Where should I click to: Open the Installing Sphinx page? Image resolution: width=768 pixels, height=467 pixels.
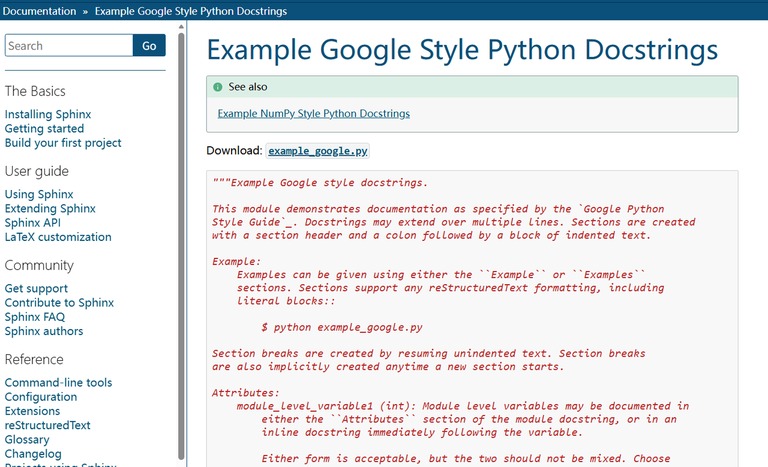click(x=48, y=114)
